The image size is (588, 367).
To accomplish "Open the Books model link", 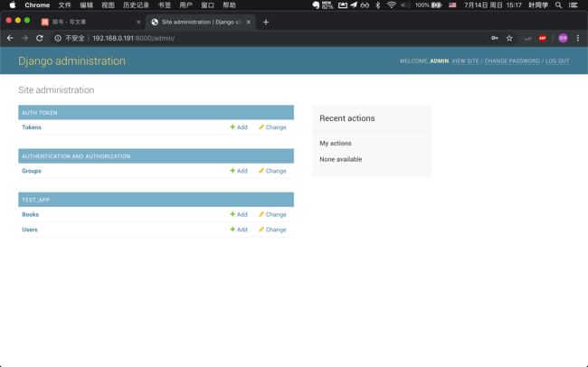I will (31, 214).
